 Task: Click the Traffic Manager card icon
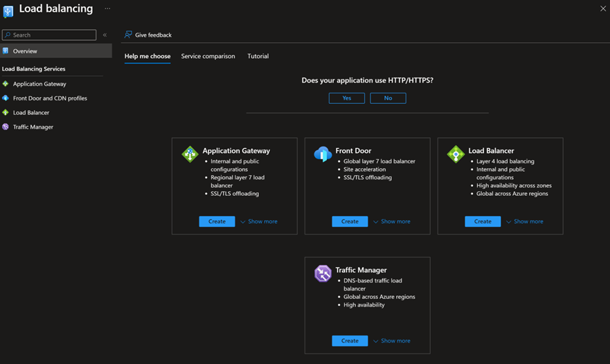(x=323, y=273)
